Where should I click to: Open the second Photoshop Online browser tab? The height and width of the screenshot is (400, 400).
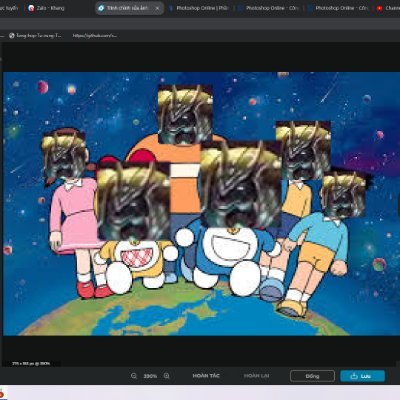(x=269, y=8)
